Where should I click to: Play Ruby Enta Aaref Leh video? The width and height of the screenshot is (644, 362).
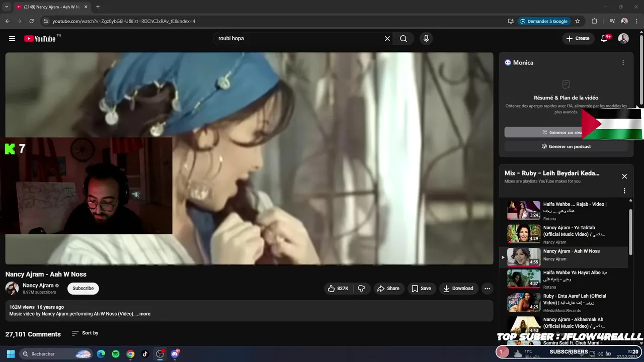(562, 303)
